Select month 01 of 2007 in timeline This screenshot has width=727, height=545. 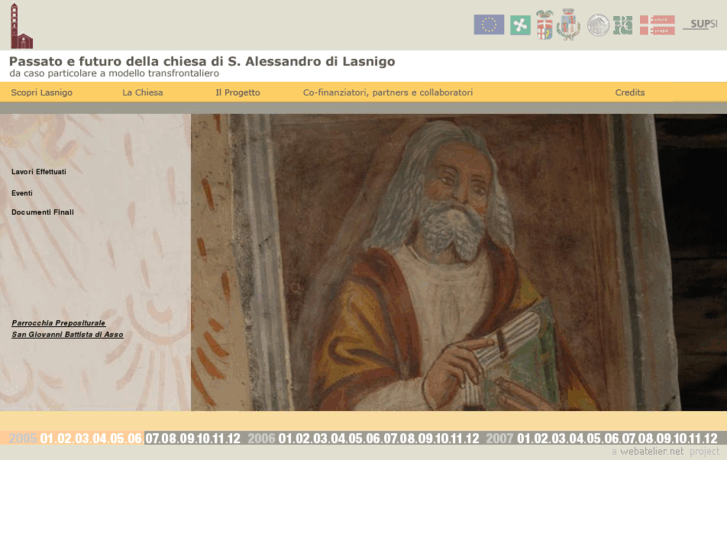coord(524,438)
